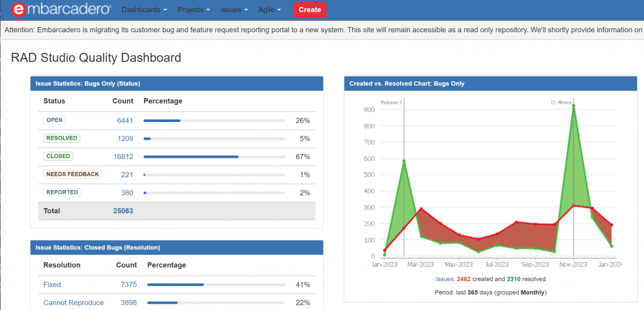Click the 2310 resolved figure
The image size is (644, 310).
coord(513,279)
